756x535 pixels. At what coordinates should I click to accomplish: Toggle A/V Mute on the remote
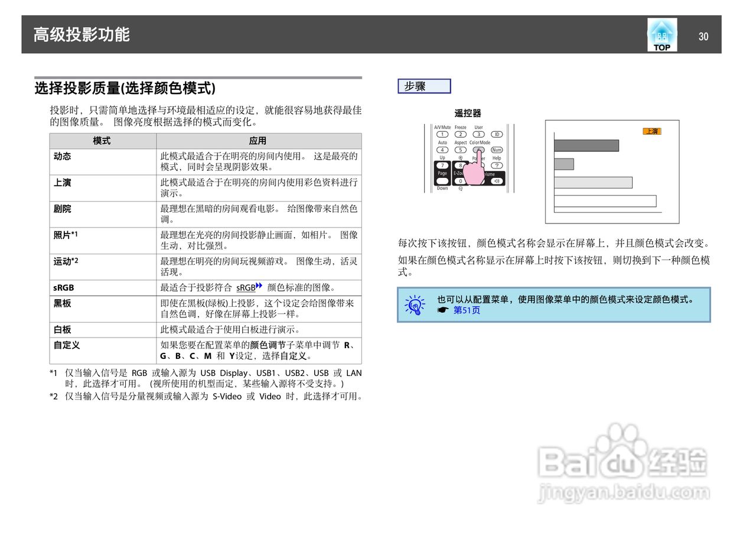click(x=442, y=134)
